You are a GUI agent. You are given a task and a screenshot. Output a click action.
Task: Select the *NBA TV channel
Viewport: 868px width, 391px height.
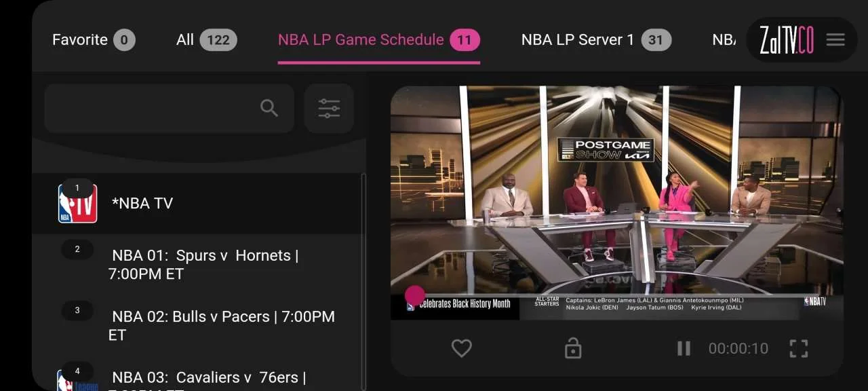click(197, 204)
